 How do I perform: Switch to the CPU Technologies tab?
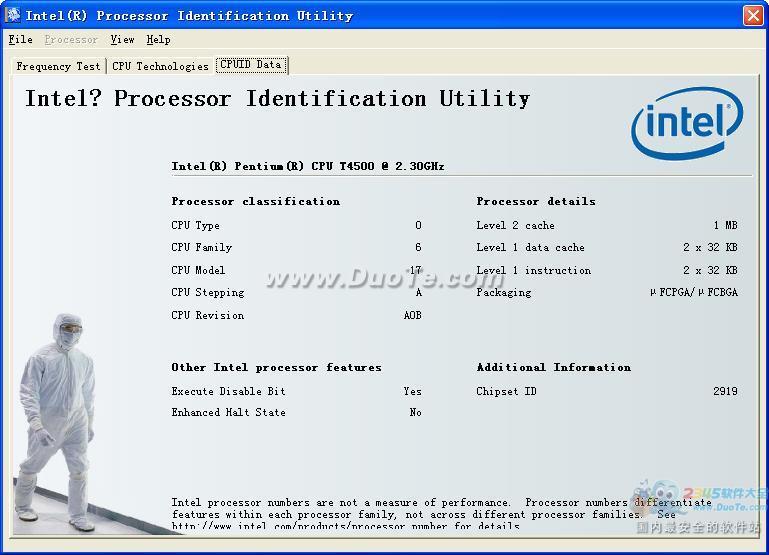pos(160,66)
